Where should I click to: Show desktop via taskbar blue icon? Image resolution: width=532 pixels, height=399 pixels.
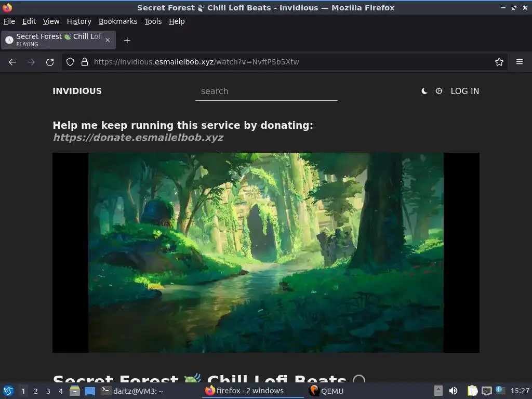pyautogui.click(x=90, y=391)
